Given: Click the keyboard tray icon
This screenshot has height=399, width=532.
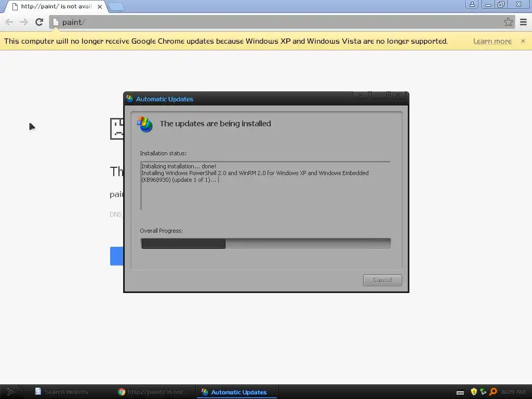Looking at the screenshot, I should pos(460,392).
